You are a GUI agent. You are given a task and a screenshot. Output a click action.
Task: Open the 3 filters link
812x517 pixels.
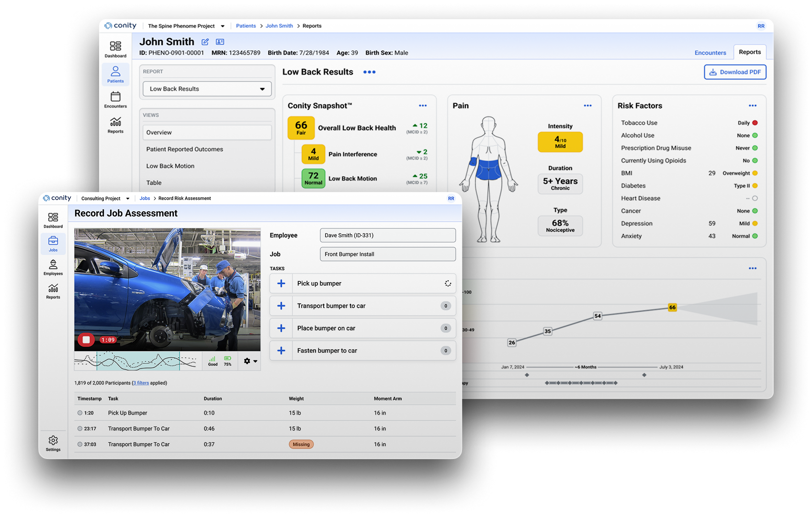[141, 383]
